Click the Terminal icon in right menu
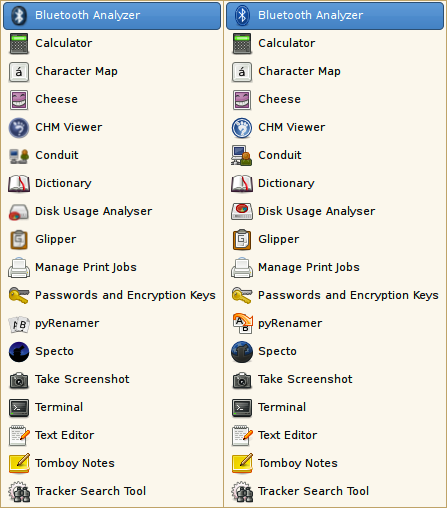447x508 pixels. (x=242, y=408)
